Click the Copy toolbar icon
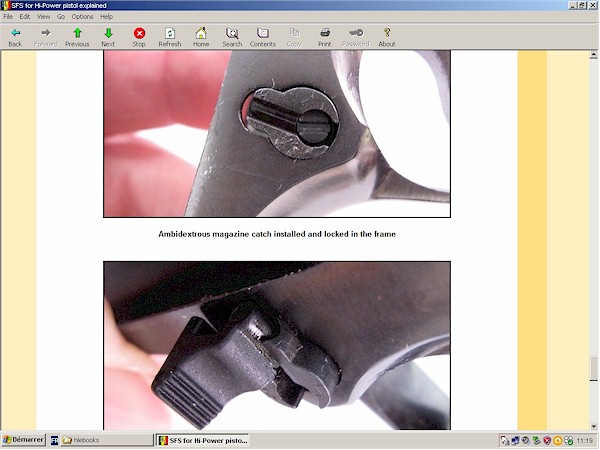The height and width of the screenshot is (450, 600). (294, 38)
